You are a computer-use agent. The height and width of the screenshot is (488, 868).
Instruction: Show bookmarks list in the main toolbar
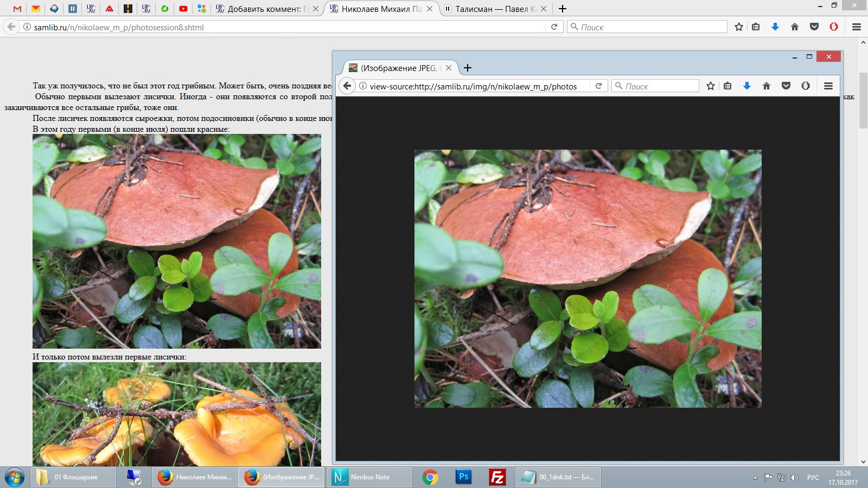(756, 27)
